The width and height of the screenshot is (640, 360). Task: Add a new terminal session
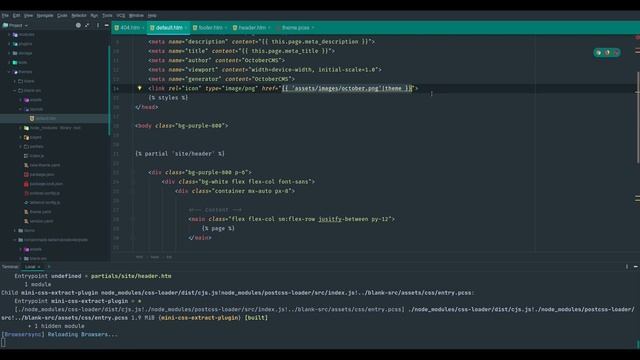pyautogui.click(x=49, y=267)
